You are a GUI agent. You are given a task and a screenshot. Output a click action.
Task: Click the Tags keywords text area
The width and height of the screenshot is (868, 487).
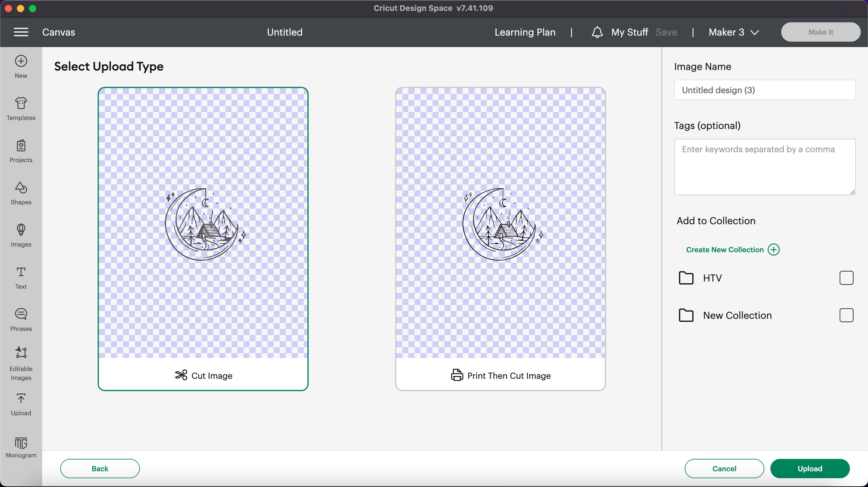[x=764, y=167]
